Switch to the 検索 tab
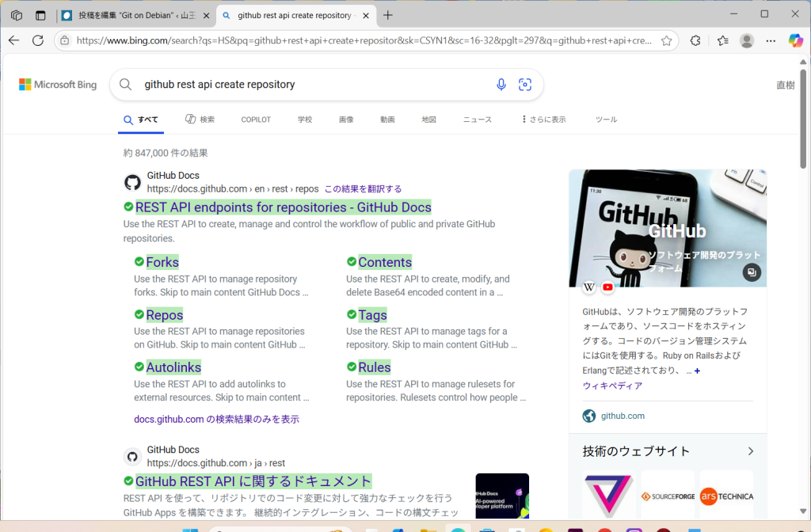This screenshot has height=532, width=811. [x=200, y=120]
